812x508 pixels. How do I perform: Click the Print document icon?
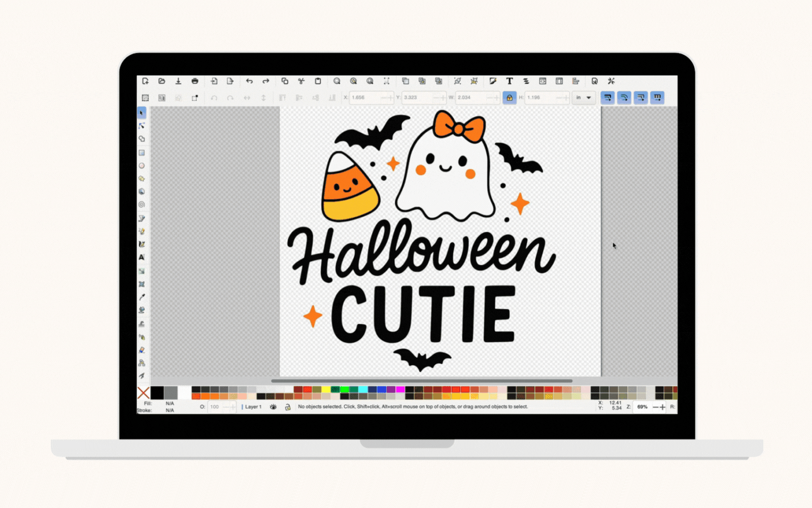(x=195, y=81)
